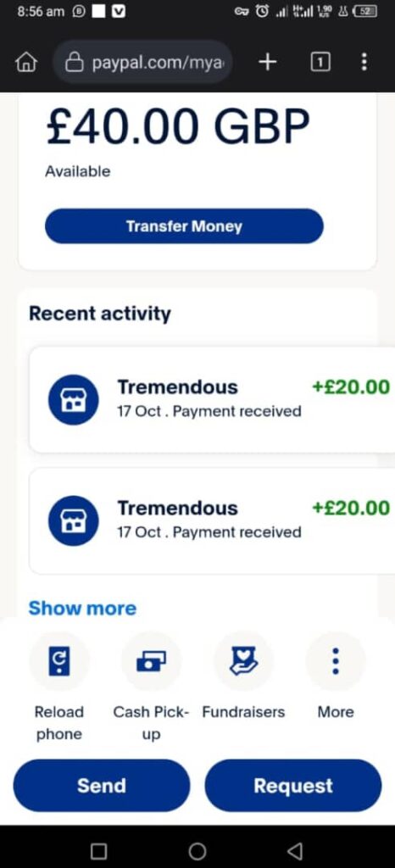Tap the store icon of first Tremendous entry
This screenshot has height=868, width=395.
74,400
